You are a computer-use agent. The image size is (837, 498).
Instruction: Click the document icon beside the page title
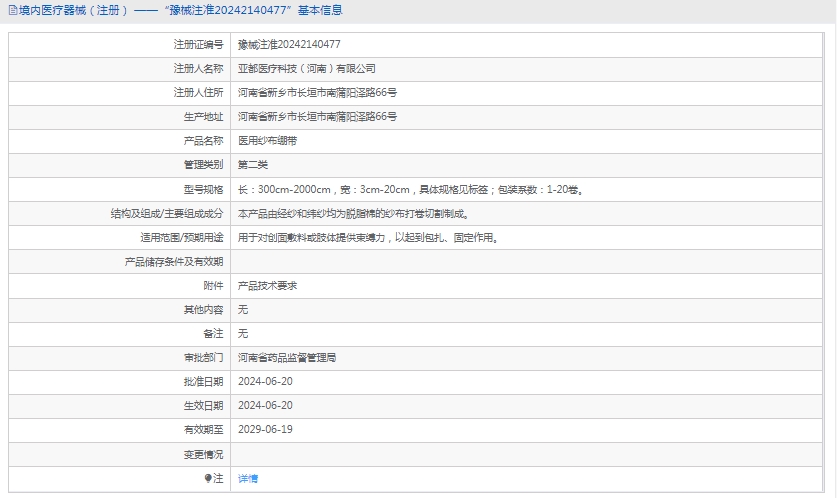tap(11, 10)
